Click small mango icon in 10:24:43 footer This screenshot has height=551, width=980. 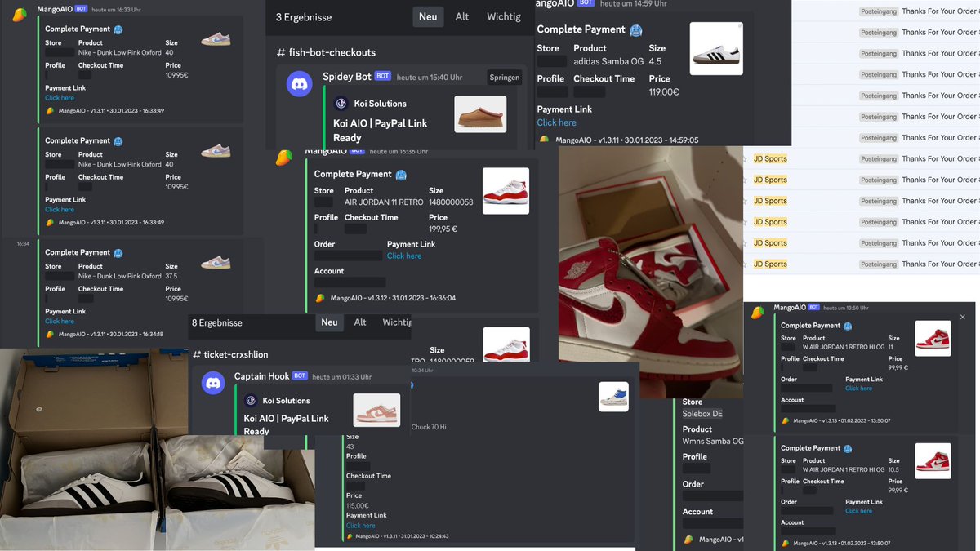(350, 536)
